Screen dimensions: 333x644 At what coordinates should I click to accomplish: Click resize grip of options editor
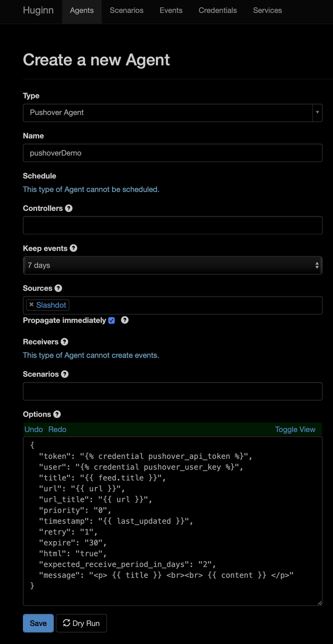click(319, 603)
